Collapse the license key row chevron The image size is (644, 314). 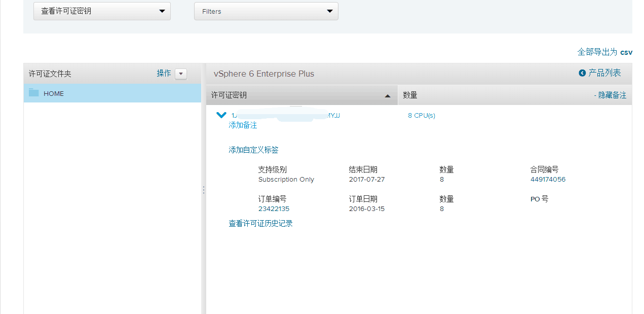[x=221, y=115]
